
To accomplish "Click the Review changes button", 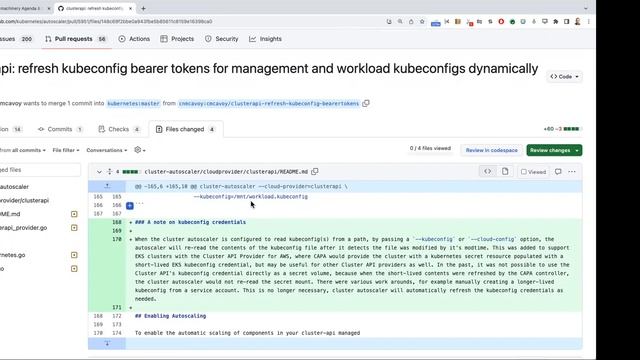I will pos(554,150).
